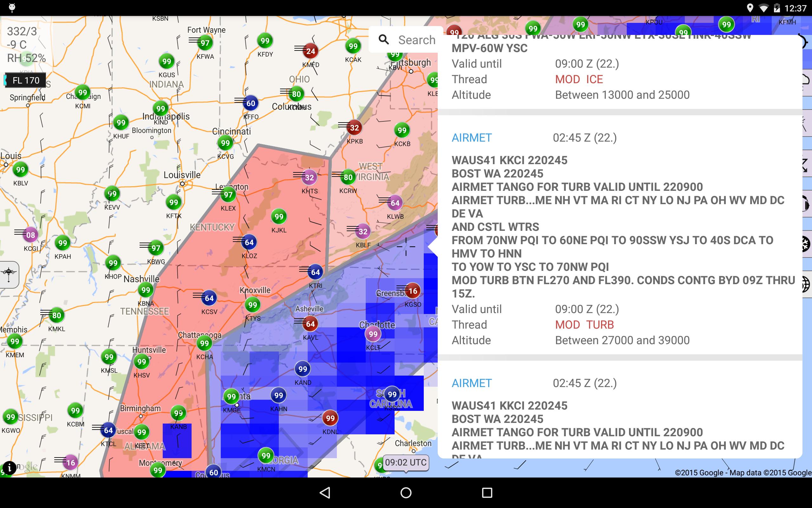Tap the KAND station marker
The width and height of the screenshot is (812, 508).
pos(303,369)
